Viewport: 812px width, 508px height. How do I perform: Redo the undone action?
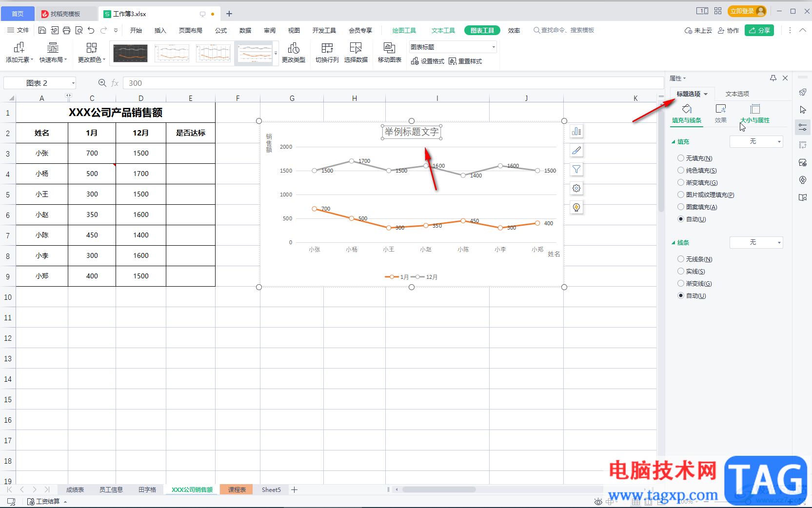103,30
